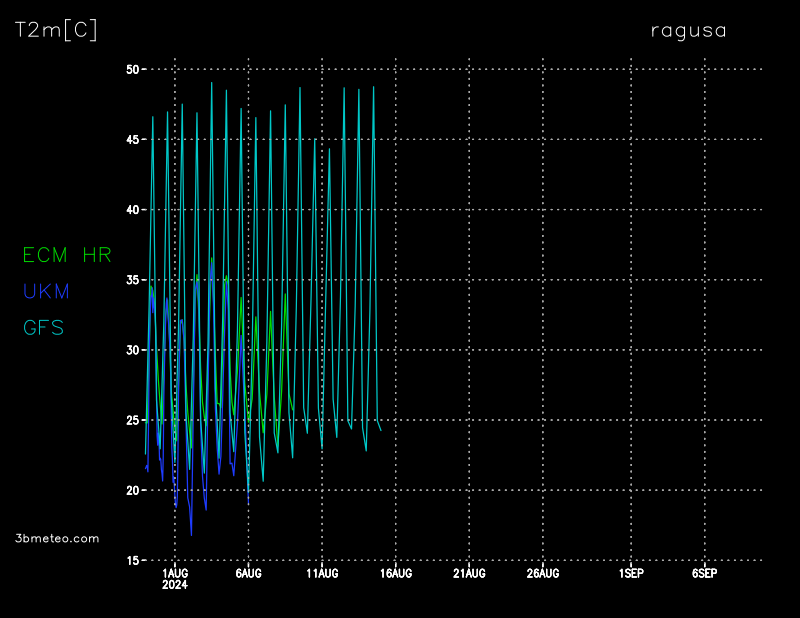Image resolution: width=800 pixels, height=618 pixels.
Task: Click the ECM HR legend label
Action: click(67, 255)
